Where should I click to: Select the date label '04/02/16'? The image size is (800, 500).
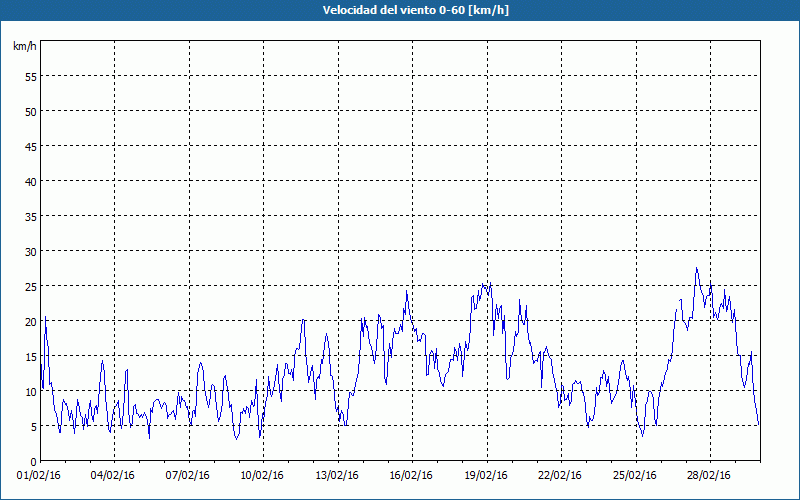[113, 476]
